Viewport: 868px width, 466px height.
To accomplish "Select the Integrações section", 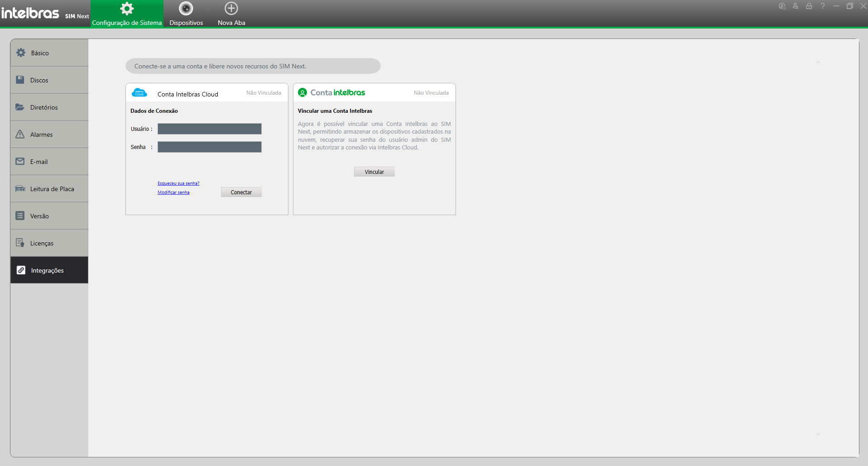I will tap(49, 270).
